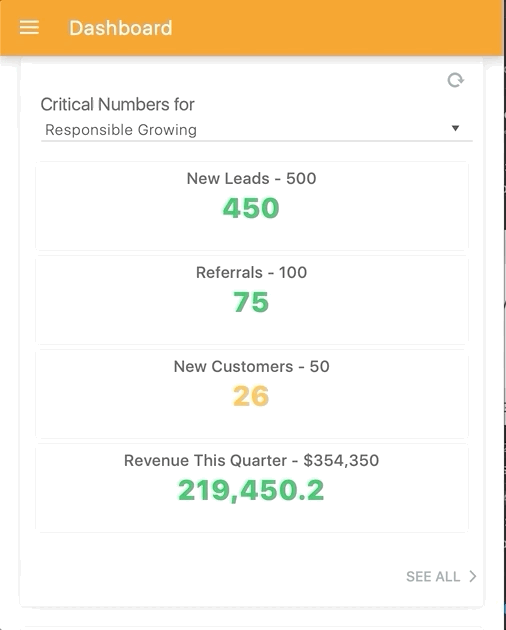Expand the Responsible Growing dropdown arrow
Image resolution: width=506 pixels, height=630 pixels.
pyautogui.click(x=455, y=129)
